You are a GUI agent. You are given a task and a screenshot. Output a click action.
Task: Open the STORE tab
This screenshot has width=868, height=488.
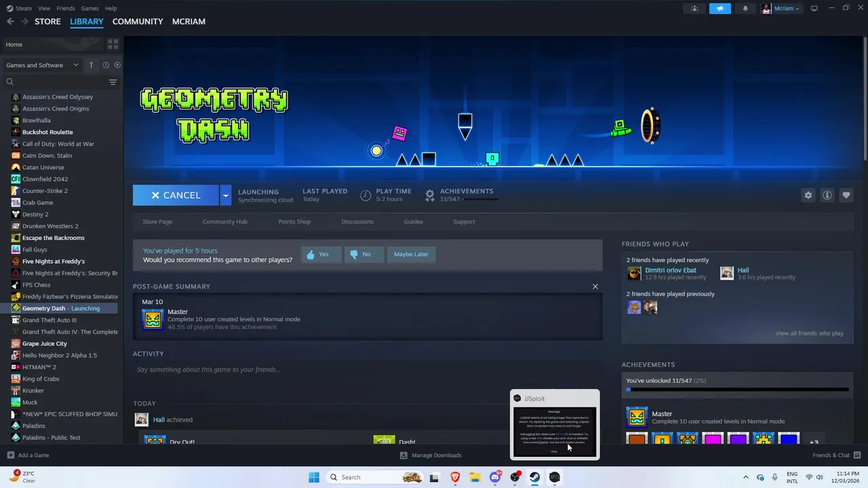click(47, 22)
